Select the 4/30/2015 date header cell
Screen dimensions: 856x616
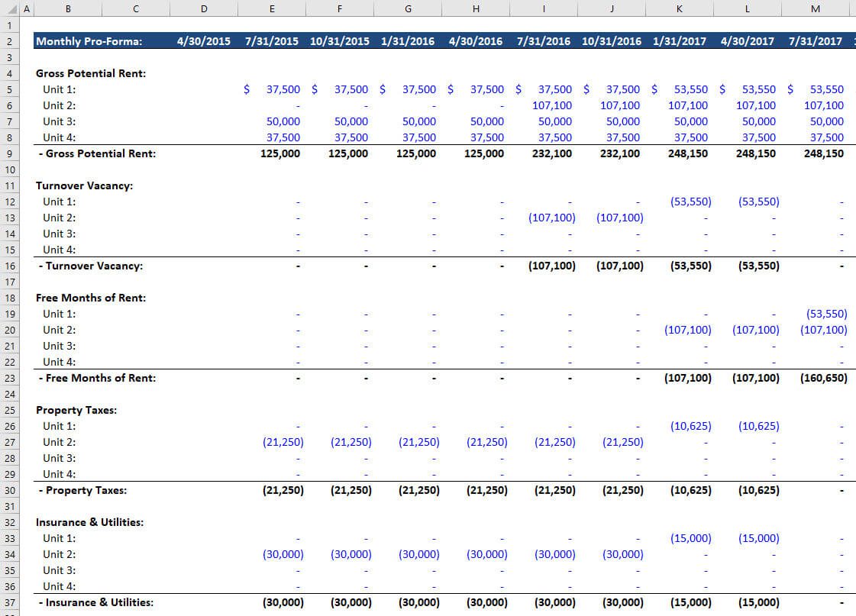[x=204, y=41]
